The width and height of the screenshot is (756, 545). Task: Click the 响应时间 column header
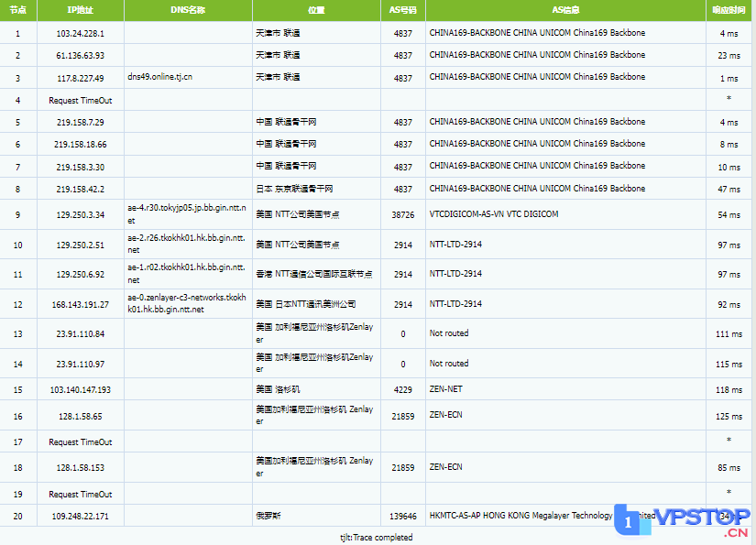click(x=729, y=10)
